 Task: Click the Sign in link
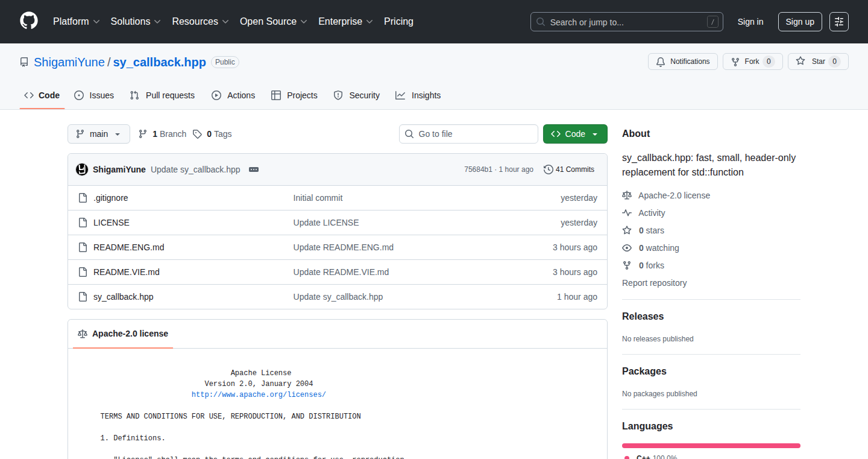[x=750, y=22]
